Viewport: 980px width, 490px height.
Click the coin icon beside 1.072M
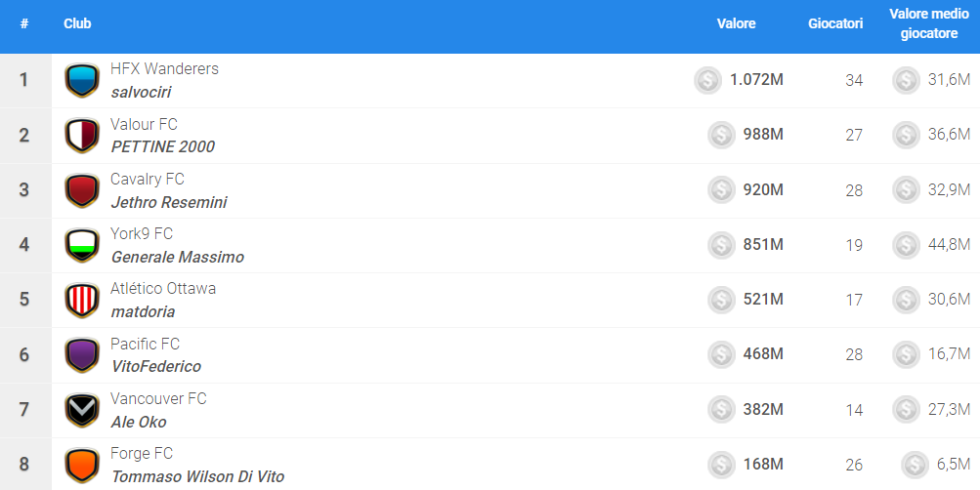[707, 80]
